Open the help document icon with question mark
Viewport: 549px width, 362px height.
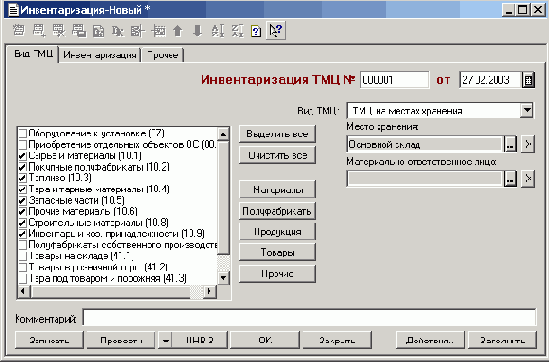click(256, 31)
